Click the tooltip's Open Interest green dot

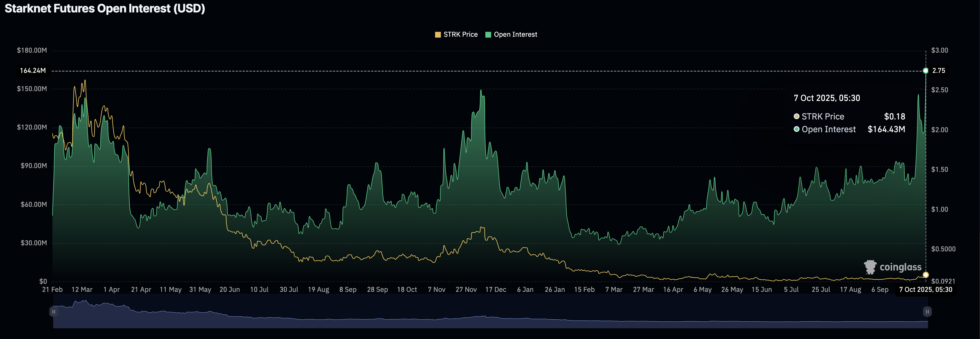pos(796,129)
